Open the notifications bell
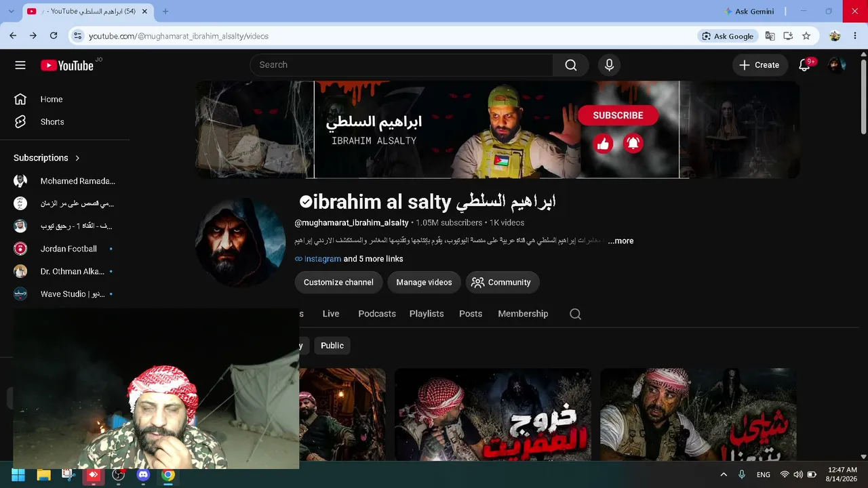This screenshot has width=868, height=488. [804, 65]
